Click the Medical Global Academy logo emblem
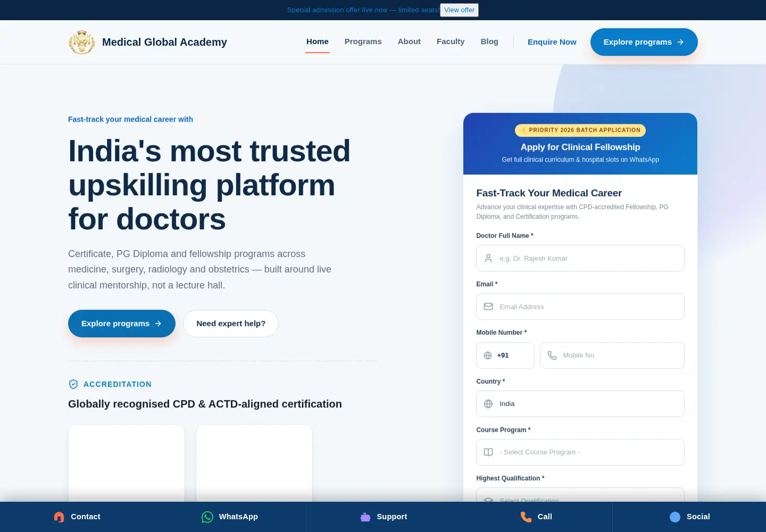The height and width of the screenshot is (532, 766). pos(82,42)
